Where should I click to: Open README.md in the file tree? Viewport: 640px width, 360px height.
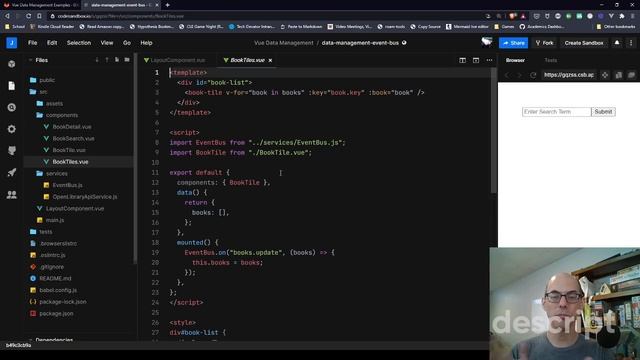tap(55, 278)
